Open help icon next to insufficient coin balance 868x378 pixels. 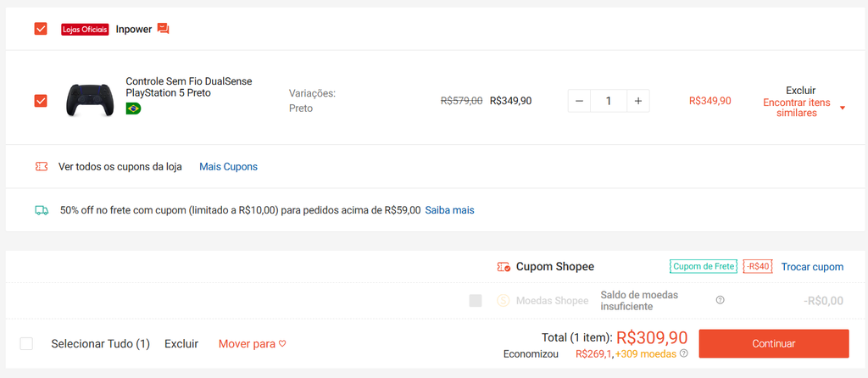720,301
